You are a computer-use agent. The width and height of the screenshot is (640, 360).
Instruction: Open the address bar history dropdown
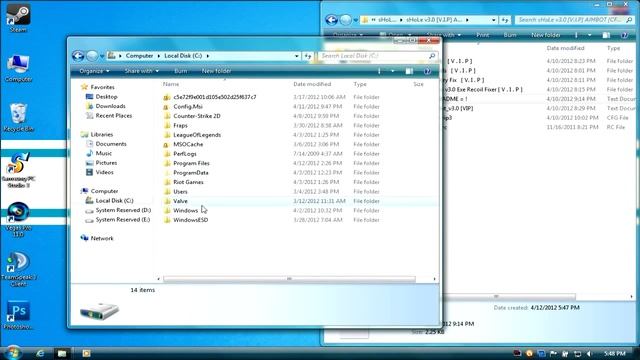pos(297,56)
